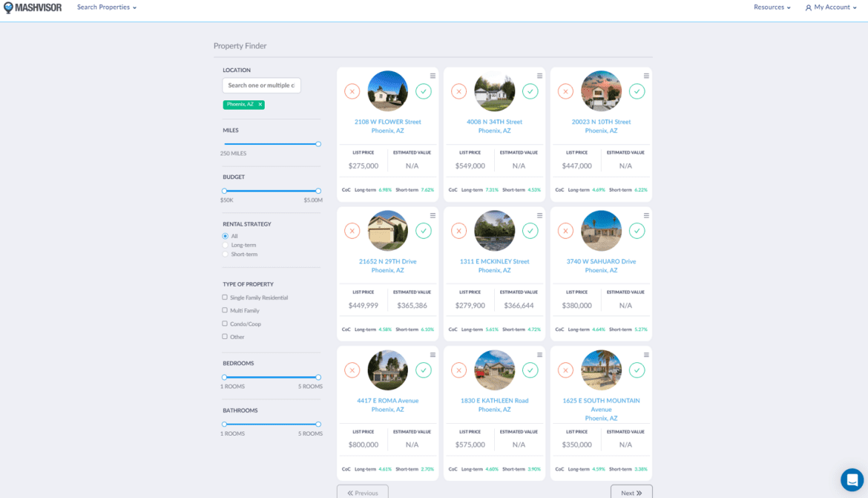Image resolution: width=868 pixels, height=498 pixels.
Task: Select the Long-term rental strategy option
Action: [225, 245]
